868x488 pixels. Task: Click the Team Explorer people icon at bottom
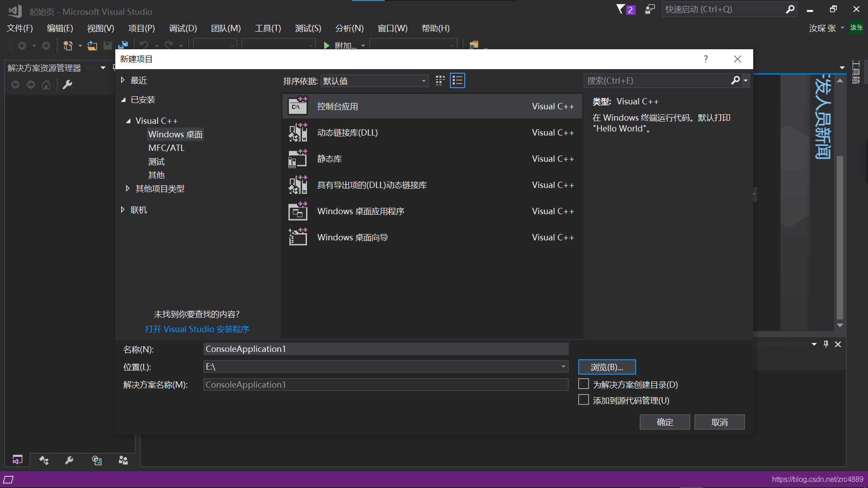pyautogui.click(x=123, y=460)
